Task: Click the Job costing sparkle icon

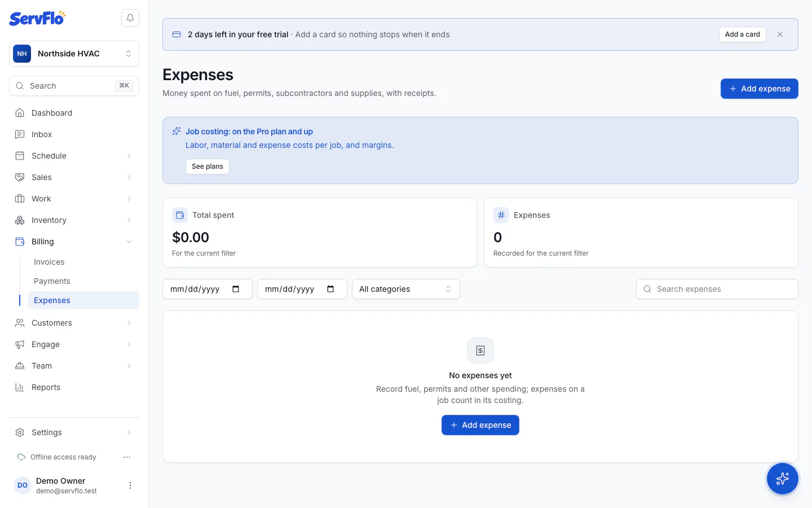Action: (x=176, y=132)
